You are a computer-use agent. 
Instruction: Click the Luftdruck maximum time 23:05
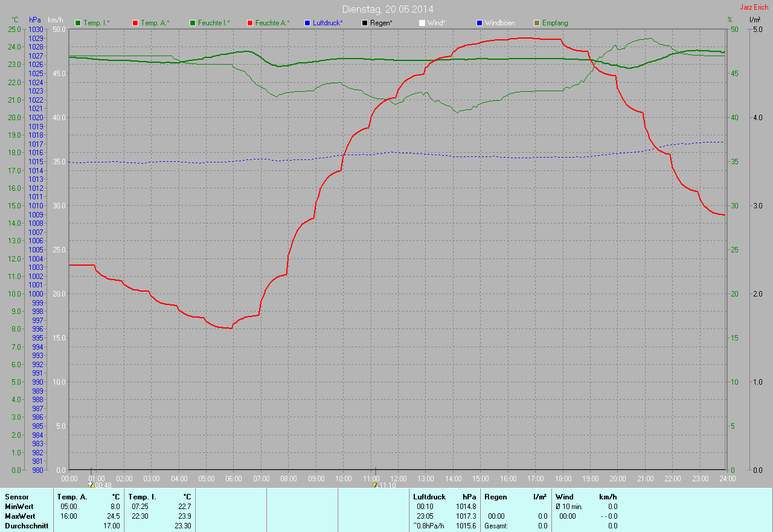click(x=425, y=516)
